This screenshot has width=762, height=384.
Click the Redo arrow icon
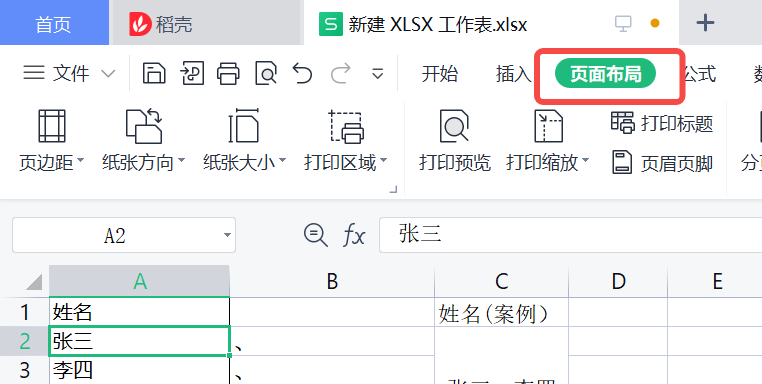coord(340,73)
